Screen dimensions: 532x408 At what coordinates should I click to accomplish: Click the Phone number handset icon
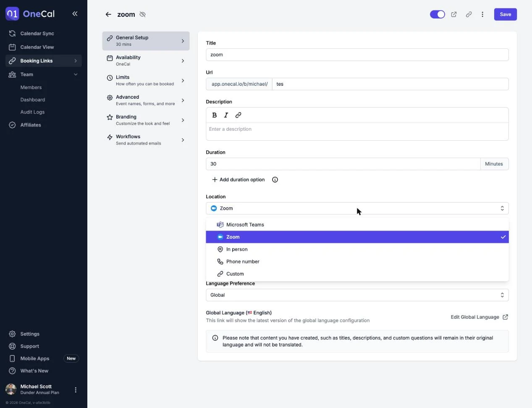click(220, 261)
